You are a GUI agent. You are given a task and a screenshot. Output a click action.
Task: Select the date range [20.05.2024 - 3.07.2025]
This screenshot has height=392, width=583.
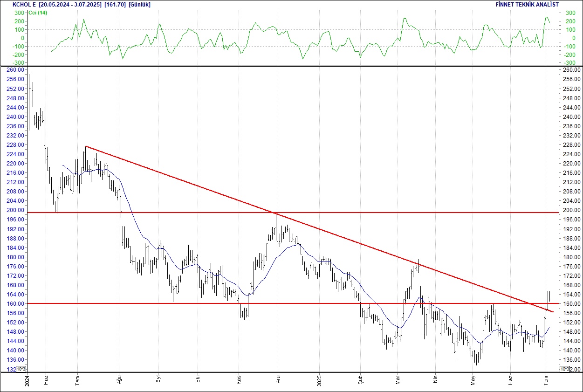pos(70,5)
